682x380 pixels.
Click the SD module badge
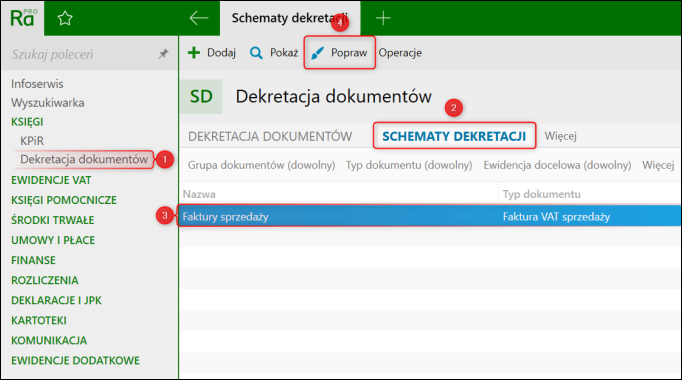(x=201, y=97)
